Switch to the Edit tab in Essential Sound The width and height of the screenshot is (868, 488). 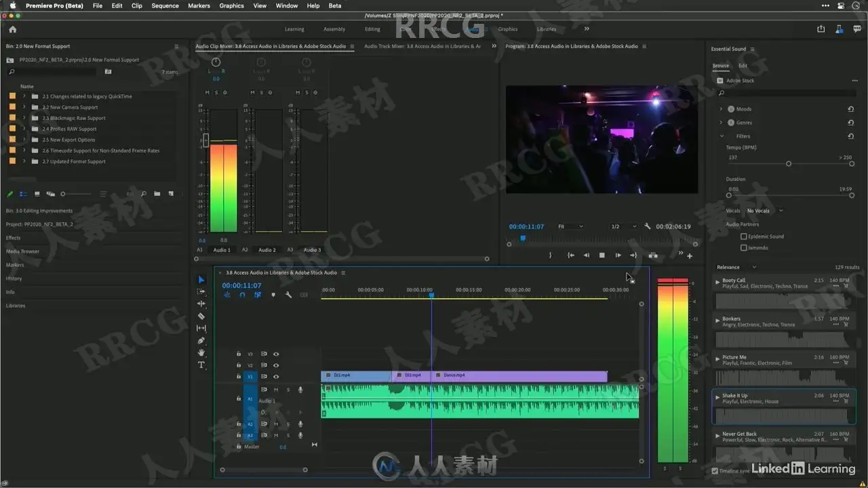pyautogui.click(x=743, y=66)
